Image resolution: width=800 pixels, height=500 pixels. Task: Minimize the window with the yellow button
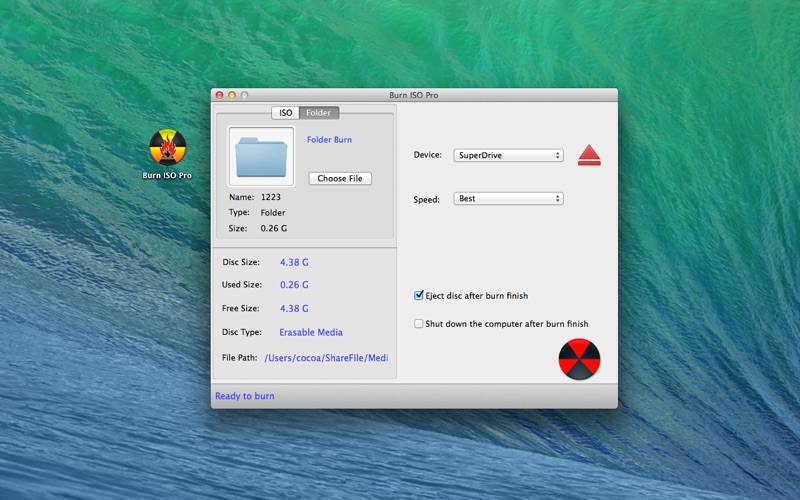pos(232,95)
